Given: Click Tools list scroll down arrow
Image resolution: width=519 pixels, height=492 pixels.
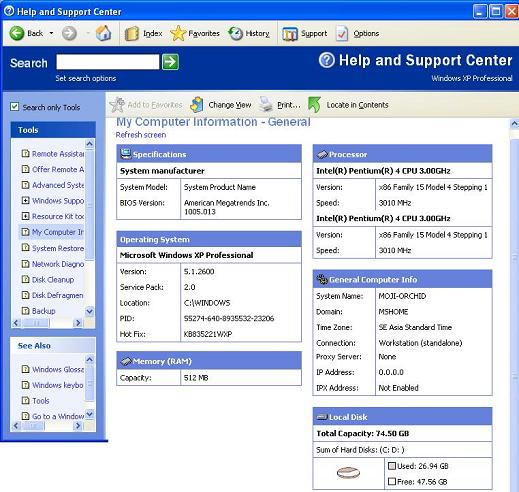Looking at the screenshot, I should (89, 311).
